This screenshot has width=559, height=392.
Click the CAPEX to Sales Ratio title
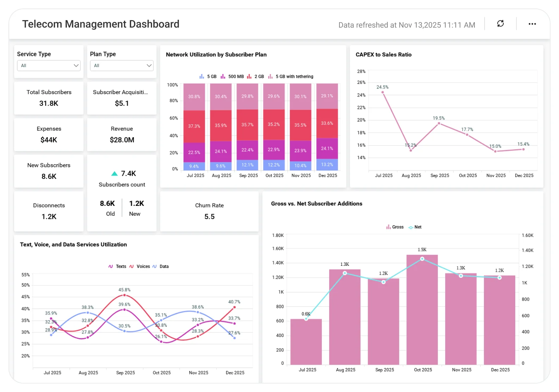tap(383, 55)
